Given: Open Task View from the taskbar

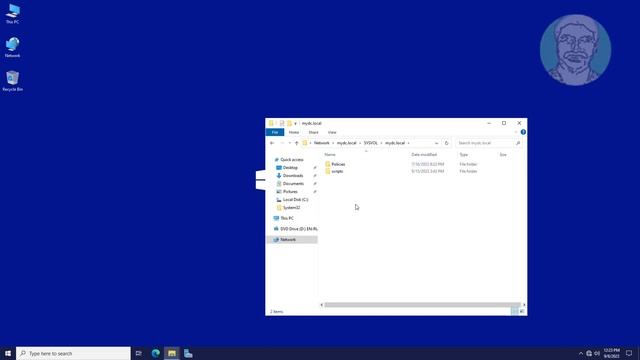Looking at the screenshot, I should (x=139, y=353).
